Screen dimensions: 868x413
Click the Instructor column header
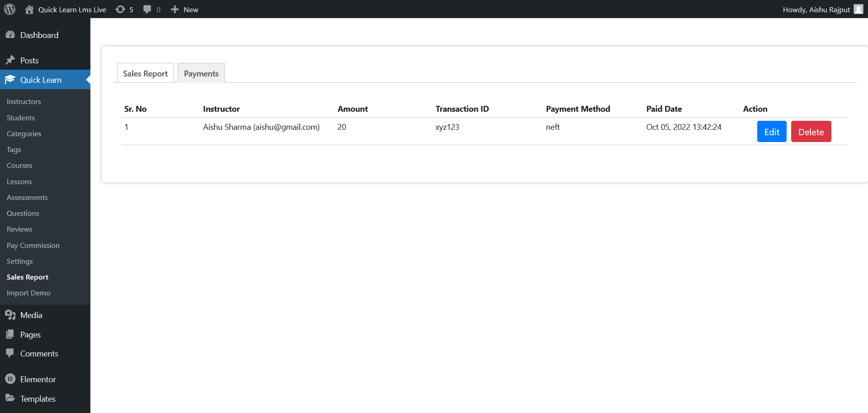coord(222,109)
